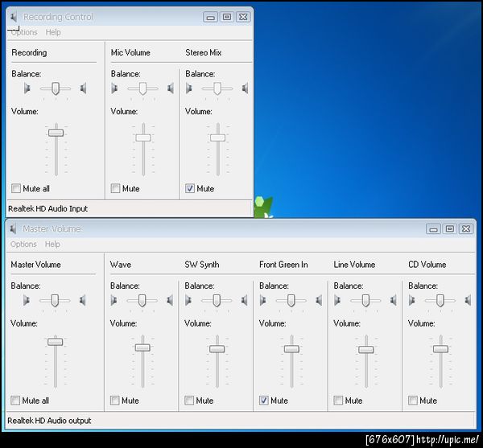This screenshot has width=483, height=448.
Task: Click 'Realtek HD Audio output' status text
Action: coord(49,421)
